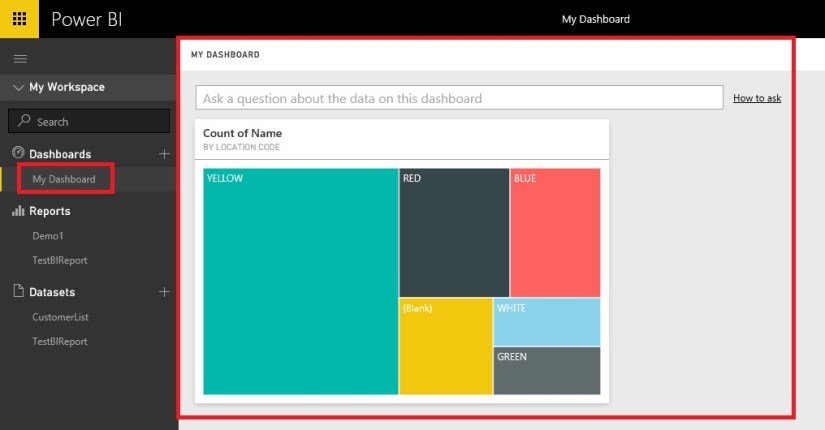Select the (Blank) treemap block

pos(446,346)
